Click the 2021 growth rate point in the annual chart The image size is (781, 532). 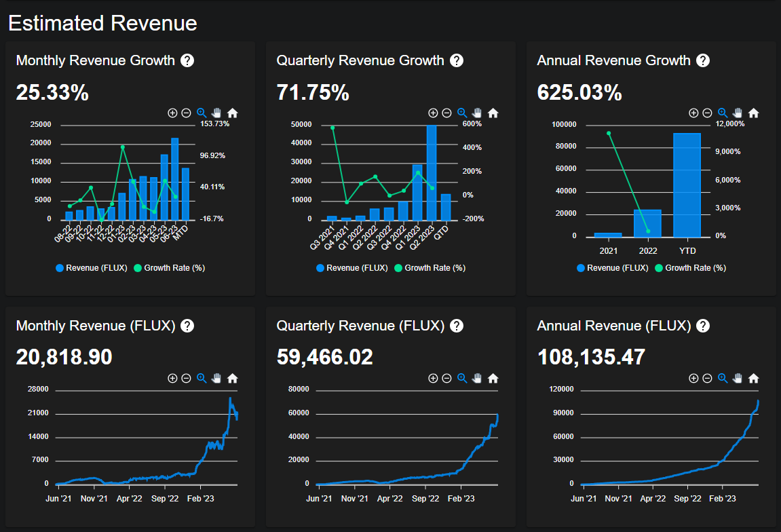(x=609, y=134)
